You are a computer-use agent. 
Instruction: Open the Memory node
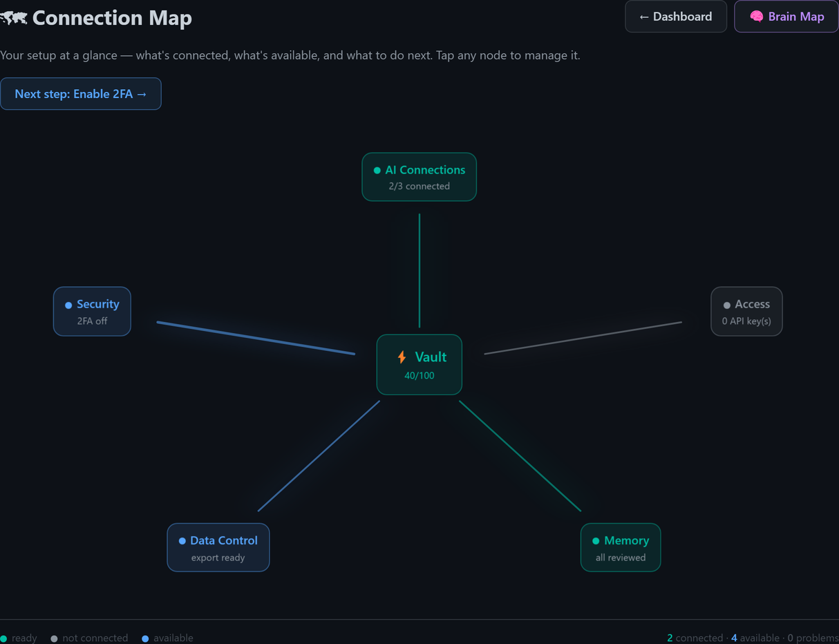click(621, 547)
